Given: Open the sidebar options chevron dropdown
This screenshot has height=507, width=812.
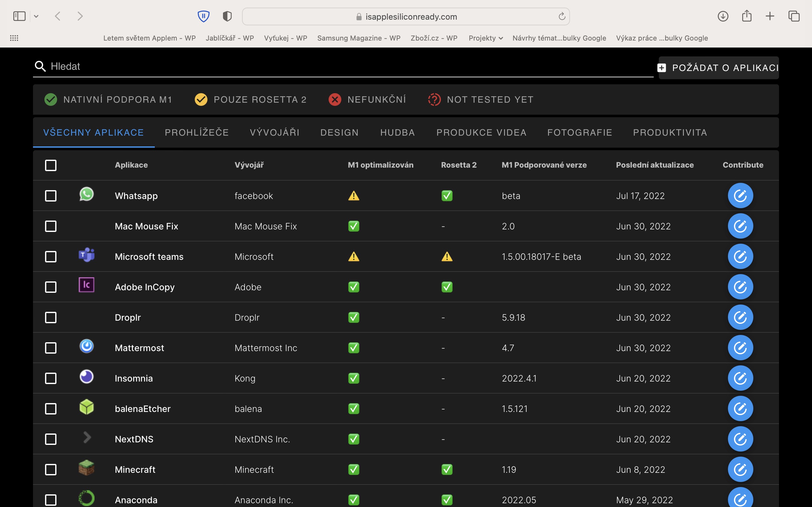Looking at the screenshot, I should 36,16.
